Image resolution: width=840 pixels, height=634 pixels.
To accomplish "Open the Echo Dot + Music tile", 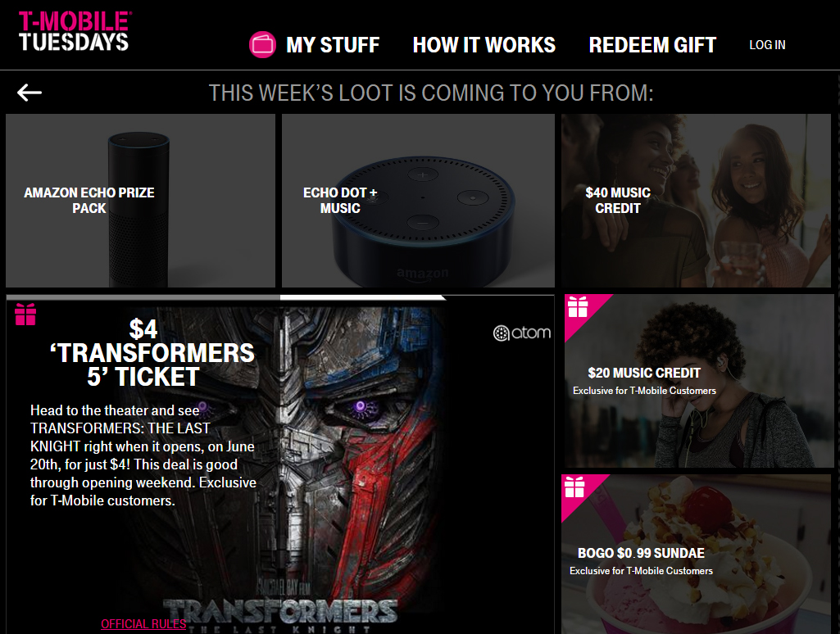I will point(418,201).
